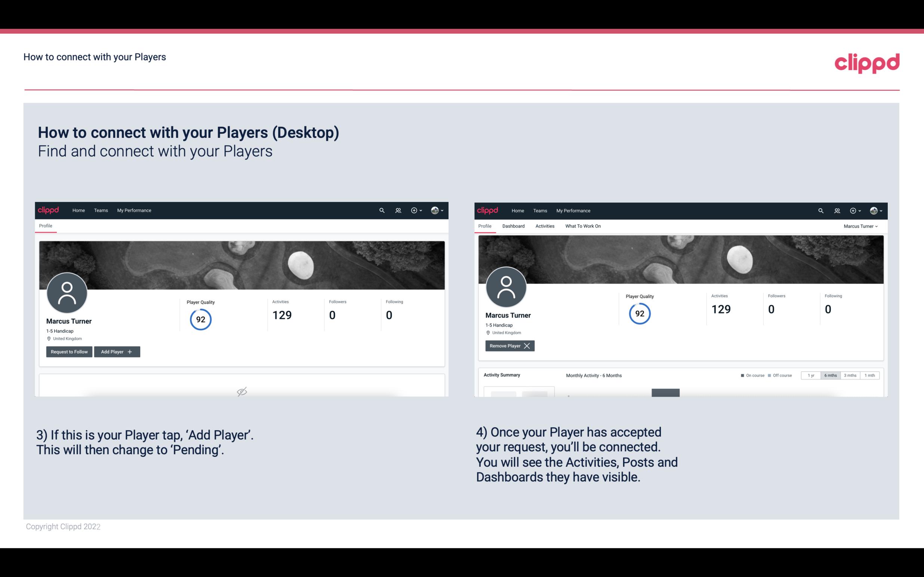Screen dimensions: 924x577
Task: Click the search icon in left navbar
Action: tap(381, 210)
